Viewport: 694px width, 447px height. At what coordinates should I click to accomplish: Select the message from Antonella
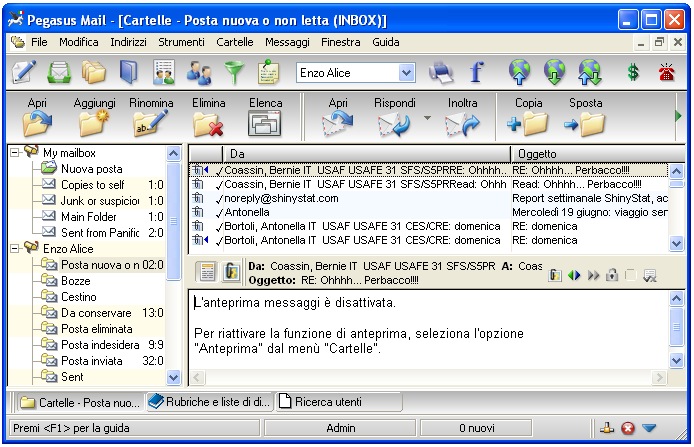(428, 212)
